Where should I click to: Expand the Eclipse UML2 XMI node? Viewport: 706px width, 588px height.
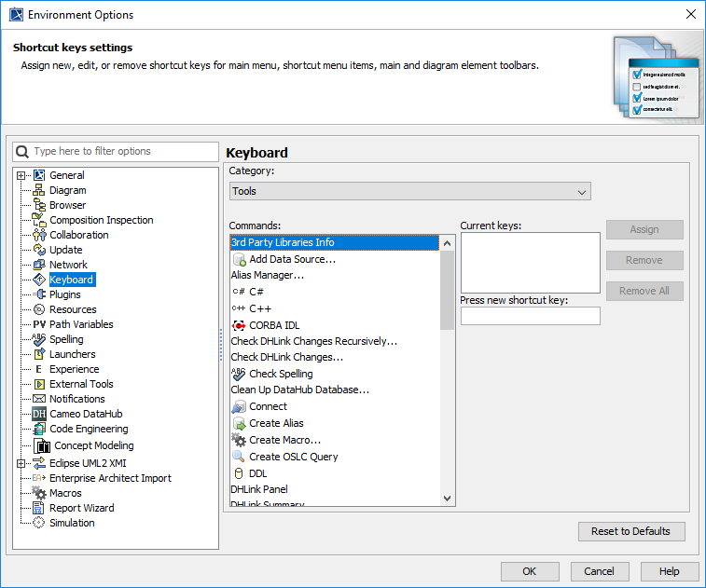pos(21,463)
